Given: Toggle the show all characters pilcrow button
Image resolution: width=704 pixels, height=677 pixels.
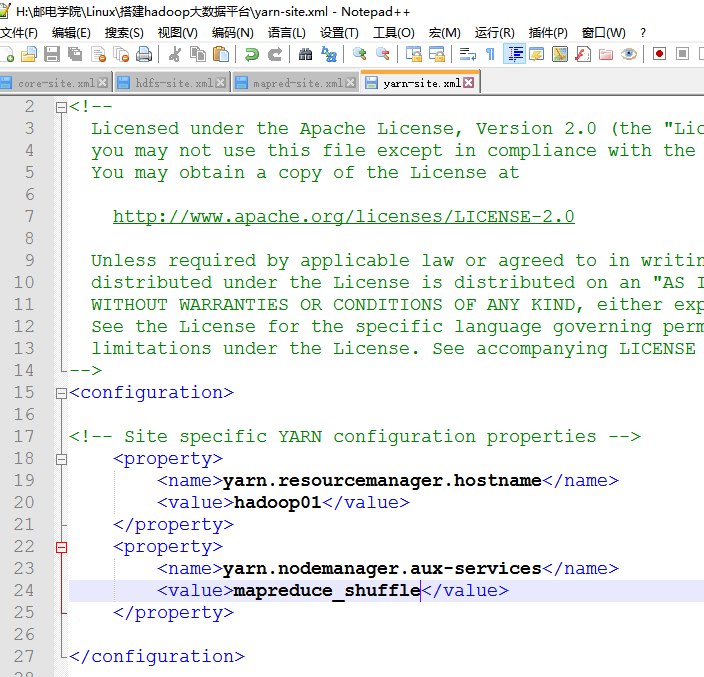Looking at the screenshot, I should coord(490,54).
